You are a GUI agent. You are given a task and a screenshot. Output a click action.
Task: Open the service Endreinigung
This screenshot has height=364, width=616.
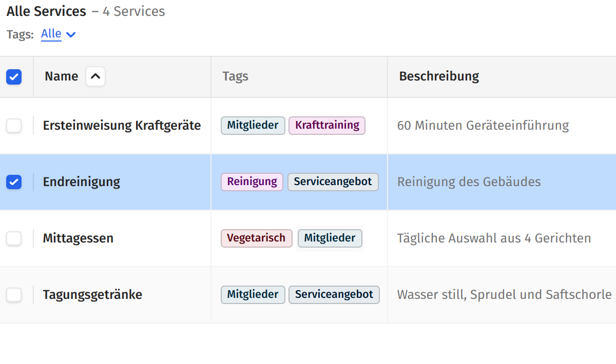[x=81, y=181]
